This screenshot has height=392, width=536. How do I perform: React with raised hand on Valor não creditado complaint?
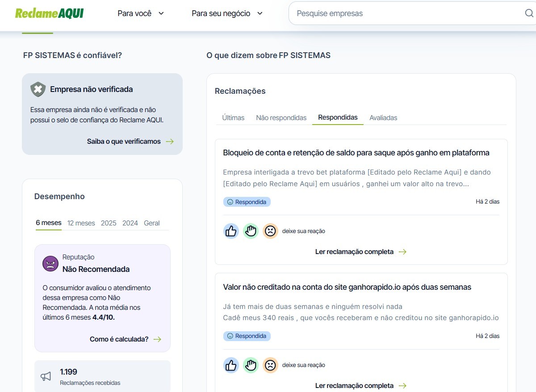coord(251,365)
